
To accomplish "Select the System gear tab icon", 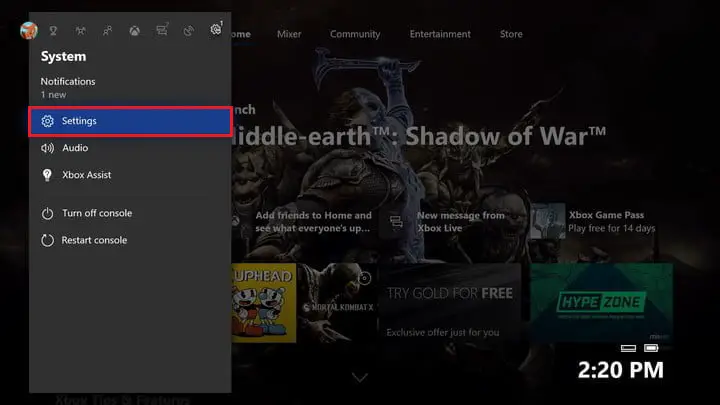I will (216, 29).
